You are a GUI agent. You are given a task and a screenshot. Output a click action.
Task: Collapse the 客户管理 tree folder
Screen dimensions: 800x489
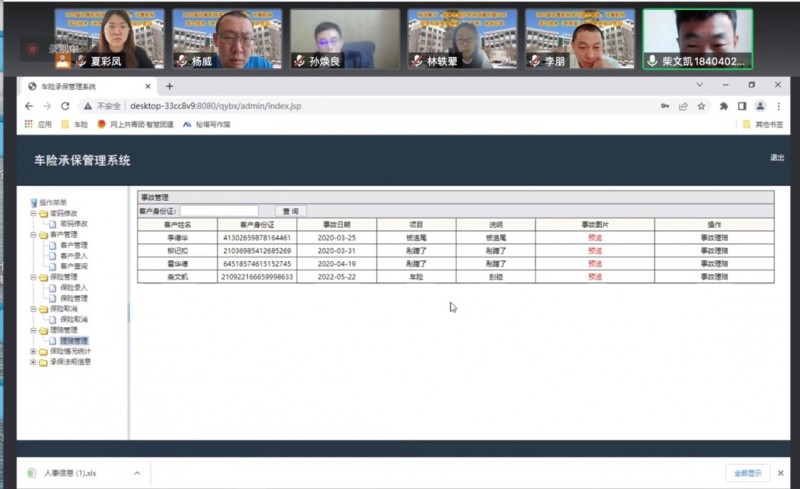[x=33, y=235]
